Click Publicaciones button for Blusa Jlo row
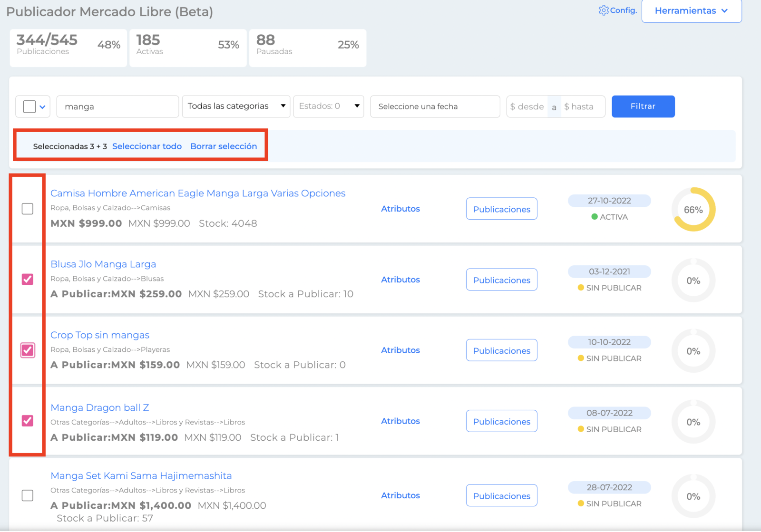Viewport: 761px width, 532px height. click(502, 280)
